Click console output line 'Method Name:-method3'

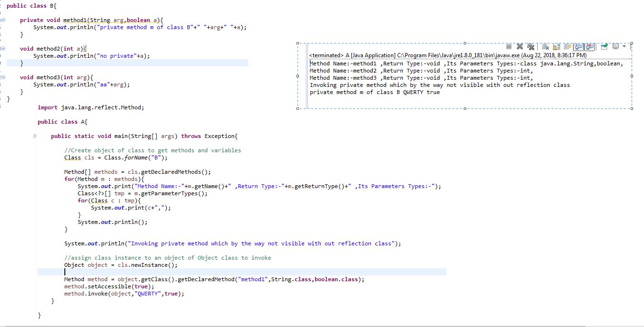[x=421, y=78]
